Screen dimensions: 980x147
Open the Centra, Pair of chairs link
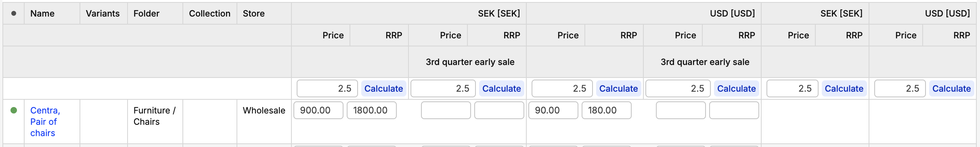pos(45,122)
